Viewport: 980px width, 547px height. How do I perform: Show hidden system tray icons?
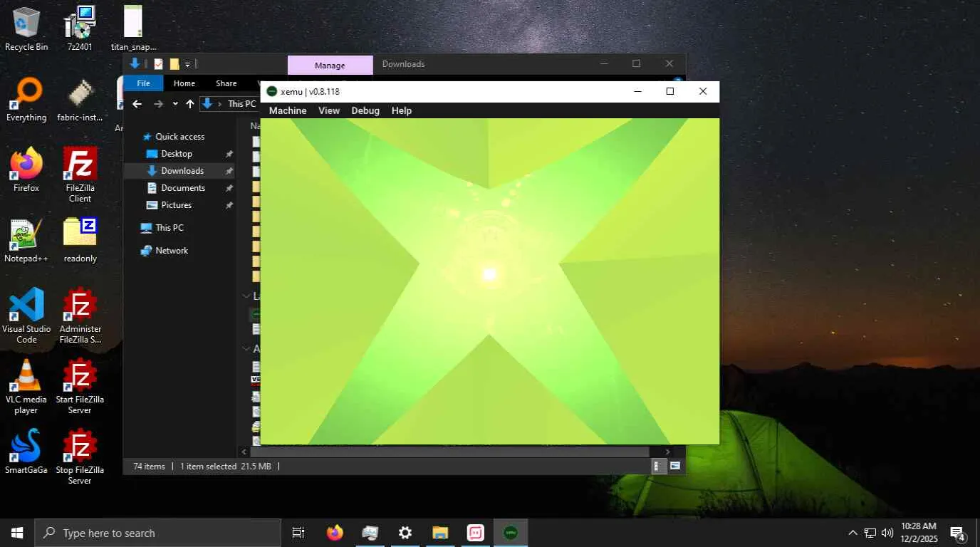(x=853, y=533)
